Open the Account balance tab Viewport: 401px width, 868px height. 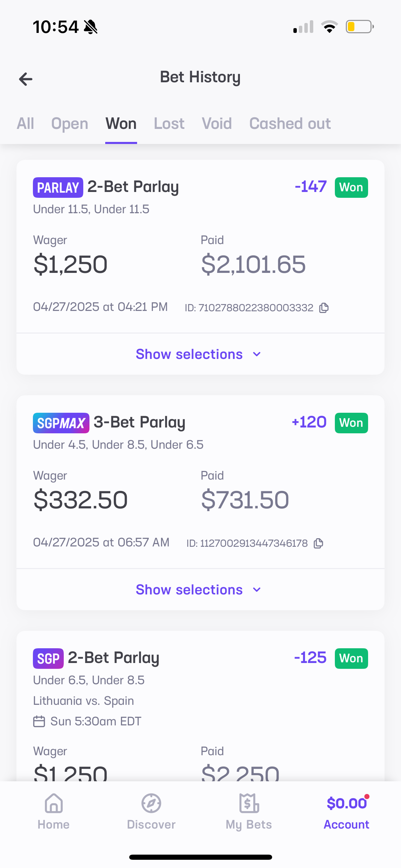pos(347,811)
